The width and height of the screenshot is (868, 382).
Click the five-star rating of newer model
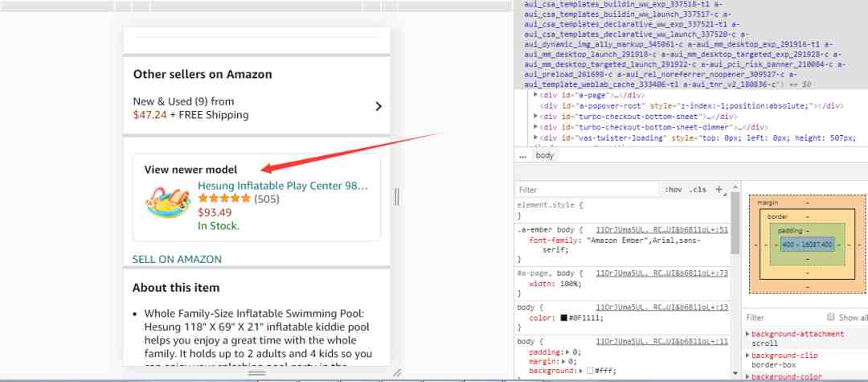coord(224,199)
